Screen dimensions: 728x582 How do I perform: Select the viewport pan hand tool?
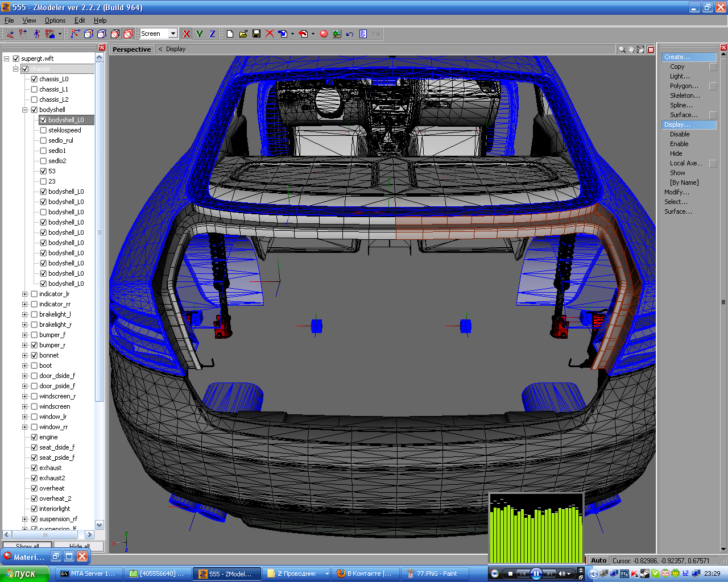click(631, 49)
